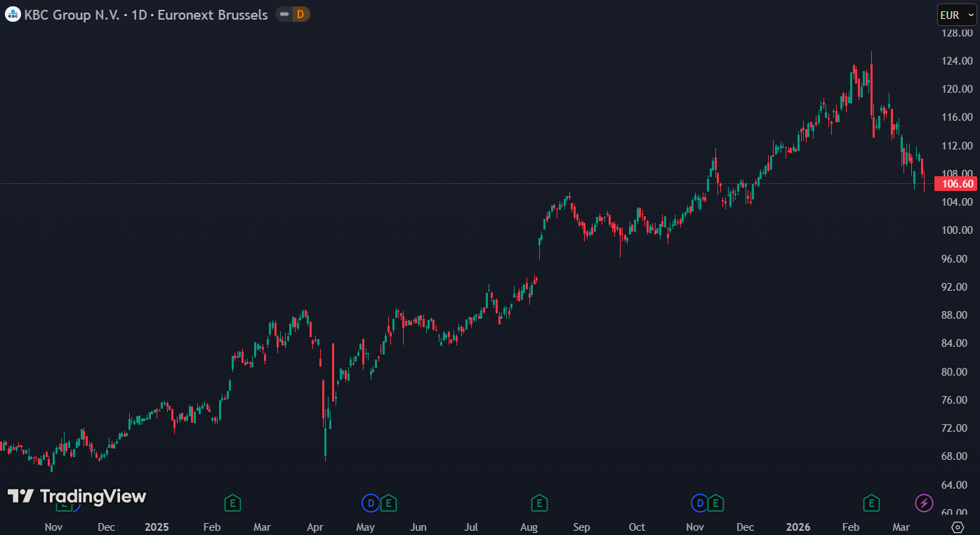This screenshot has width=980, height=535.
Task: Click the 124.00 price axis label
Action: point(958,61)
